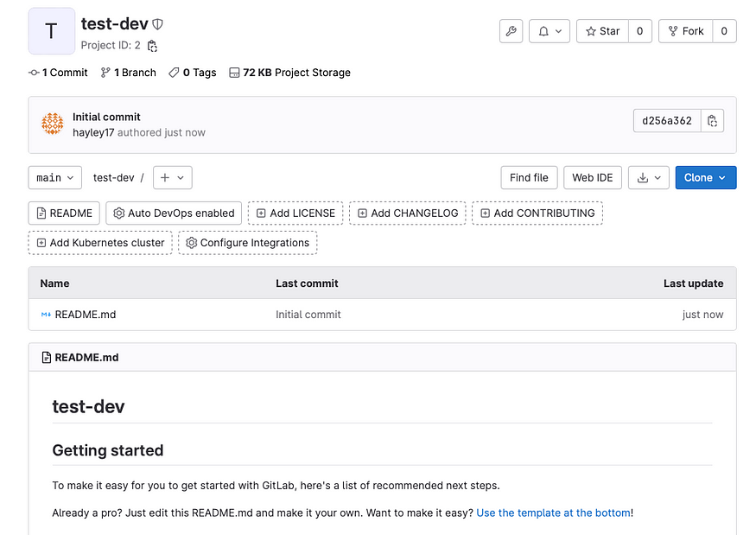Viewport: 756px width, 535px height.
Task: Expand the Clone dropdown
Action: click(x=705, y=177)
